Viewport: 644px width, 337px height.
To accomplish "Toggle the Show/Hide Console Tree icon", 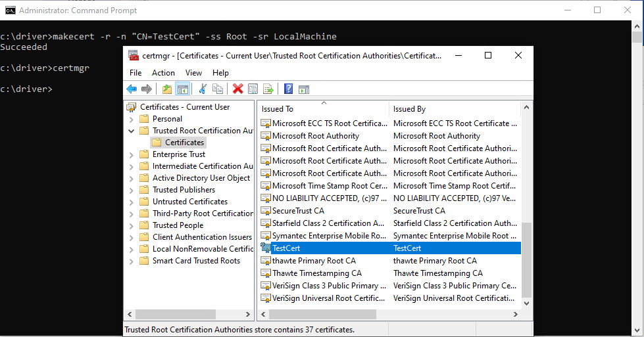I will click(x=182, y=89).
